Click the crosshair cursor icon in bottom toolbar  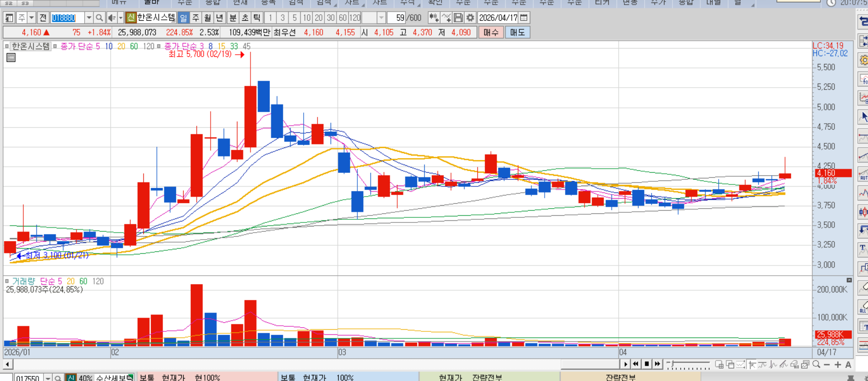coord(752,365)
